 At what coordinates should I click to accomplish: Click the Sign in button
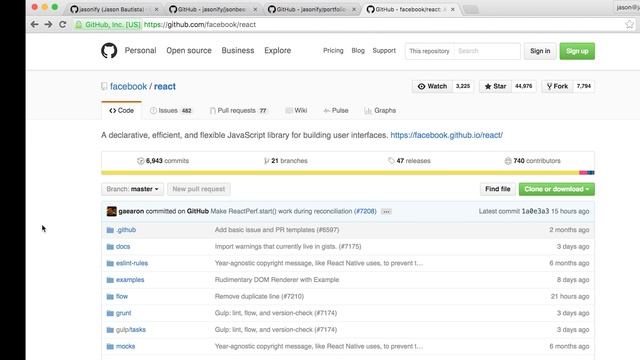(540, 51)
